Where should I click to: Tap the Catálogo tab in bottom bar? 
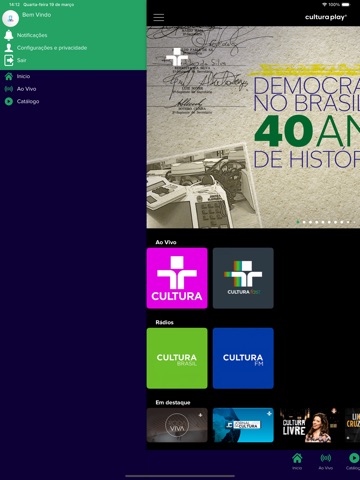pos(353,462)
